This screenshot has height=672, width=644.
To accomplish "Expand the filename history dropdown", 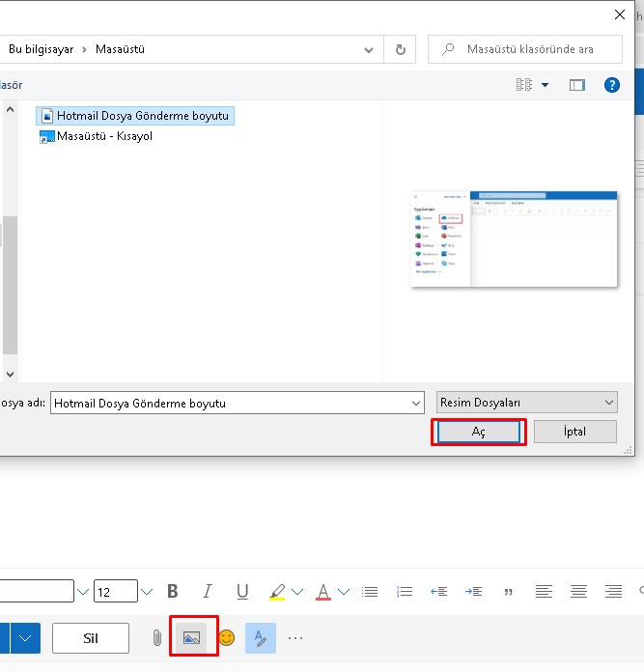I will click(415, 403).
